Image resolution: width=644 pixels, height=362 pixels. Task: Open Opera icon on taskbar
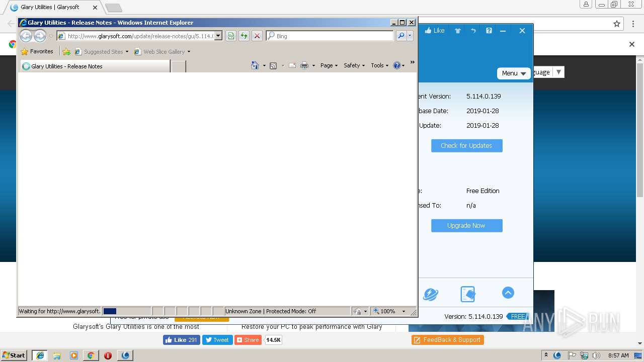click(108, 355)
